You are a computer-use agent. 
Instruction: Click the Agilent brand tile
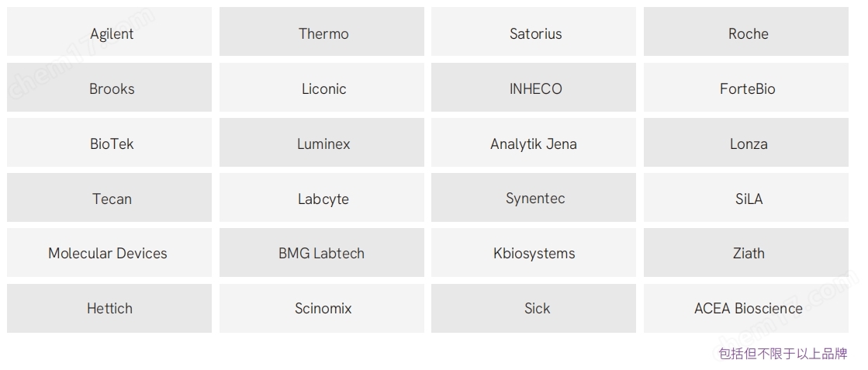[109, 32]
